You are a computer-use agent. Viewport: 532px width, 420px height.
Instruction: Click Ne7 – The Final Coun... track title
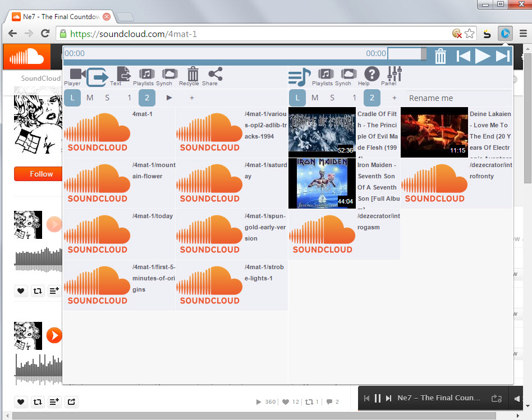pos(439,398)
